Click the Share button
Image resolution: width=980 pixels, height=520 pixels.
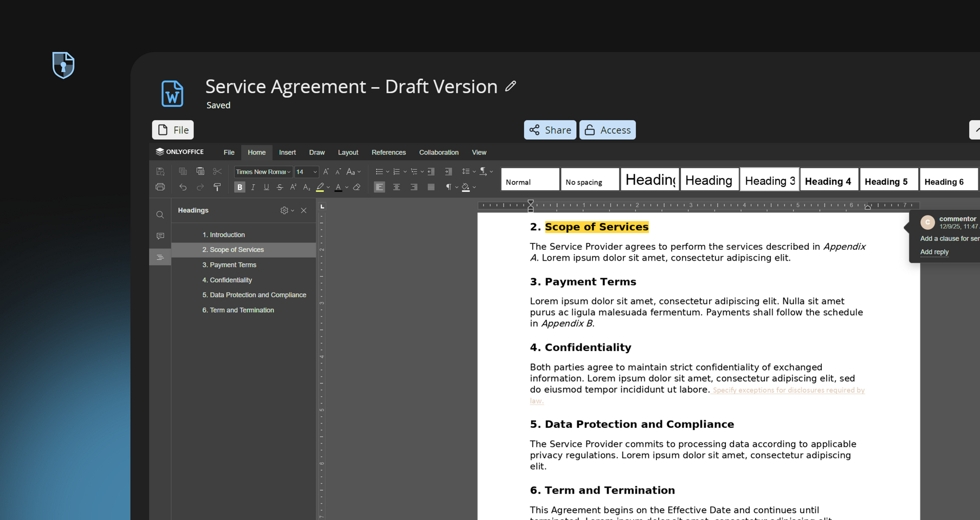(x=550, y=130)
